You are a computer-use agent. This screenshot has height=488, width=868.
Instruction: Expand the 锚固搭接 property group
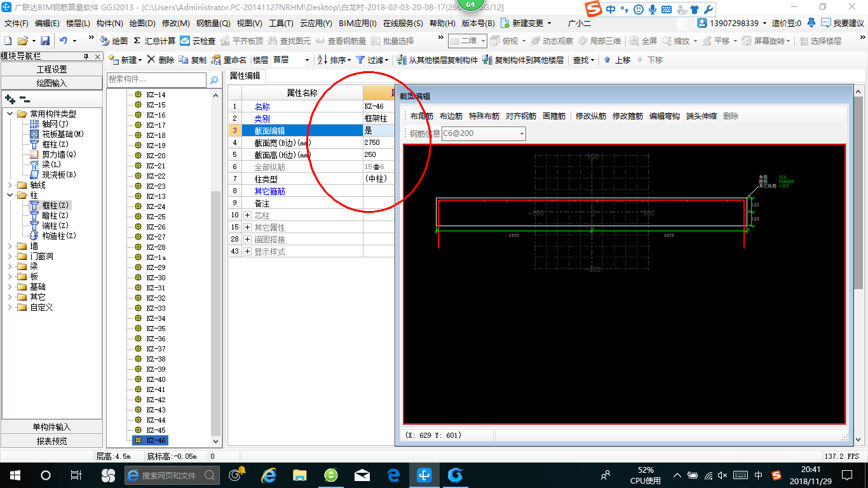tap(247, 240)
